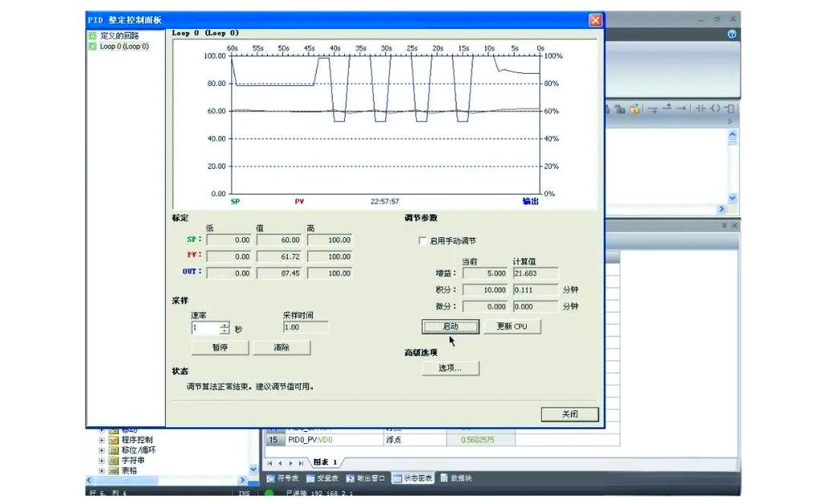
Task: Click the branch-up line icon in the background toolbar
Action: 667,108
